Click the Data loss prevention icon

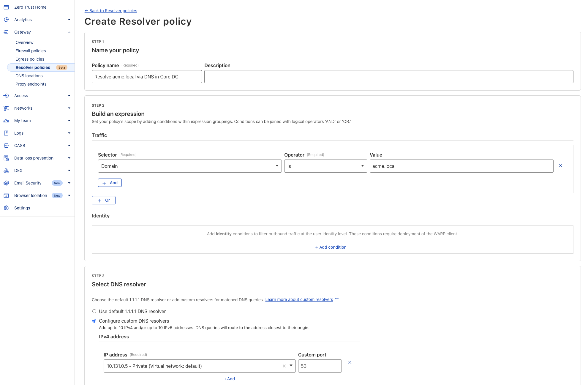click(6, 158)
